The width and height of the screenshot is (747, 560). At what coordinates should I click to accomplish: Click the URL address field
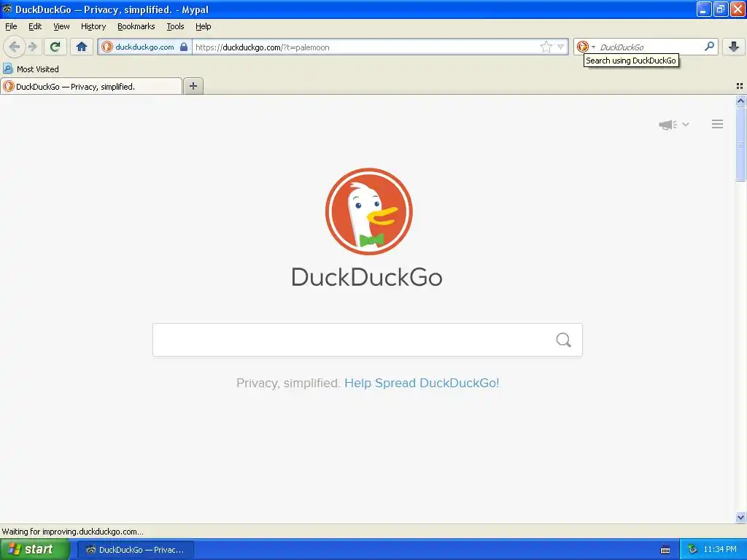click(366, 47)
